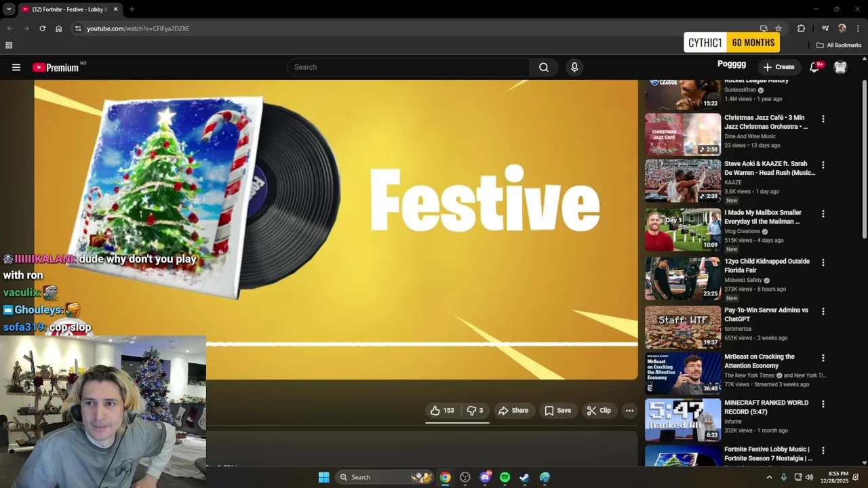
Task: Click the page vertical scrollbar
Action: click(x=864, y=159)
